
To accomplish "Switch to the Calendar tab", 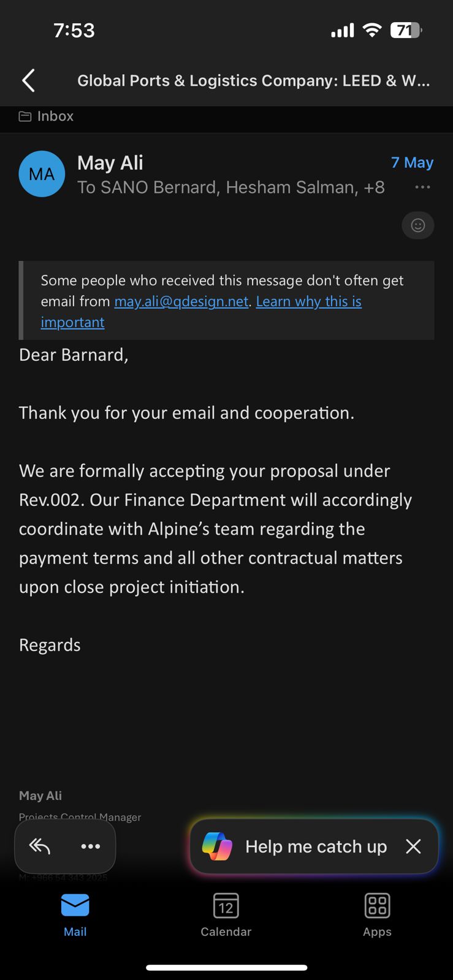I will (x=226, y=915).
